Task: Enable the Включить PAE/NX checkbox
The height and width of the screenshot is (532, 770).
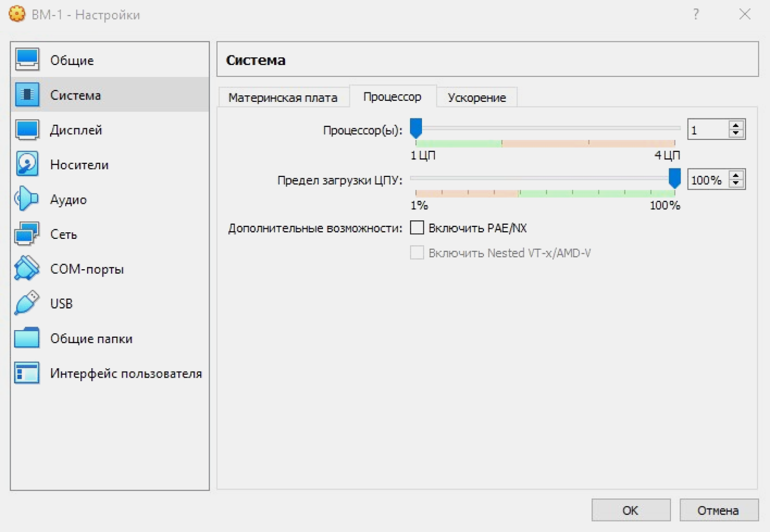Action: tap(417, 228)
